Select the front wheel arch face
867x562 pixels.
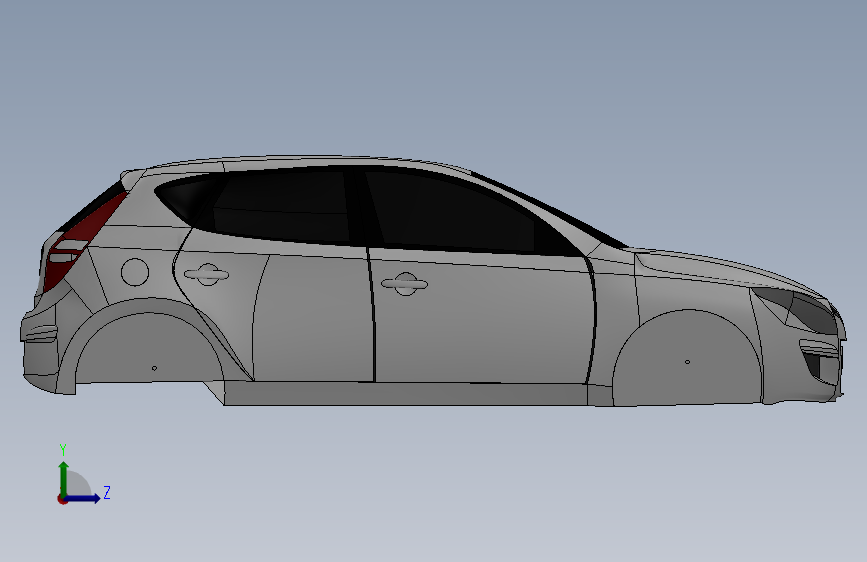point(687,360)
